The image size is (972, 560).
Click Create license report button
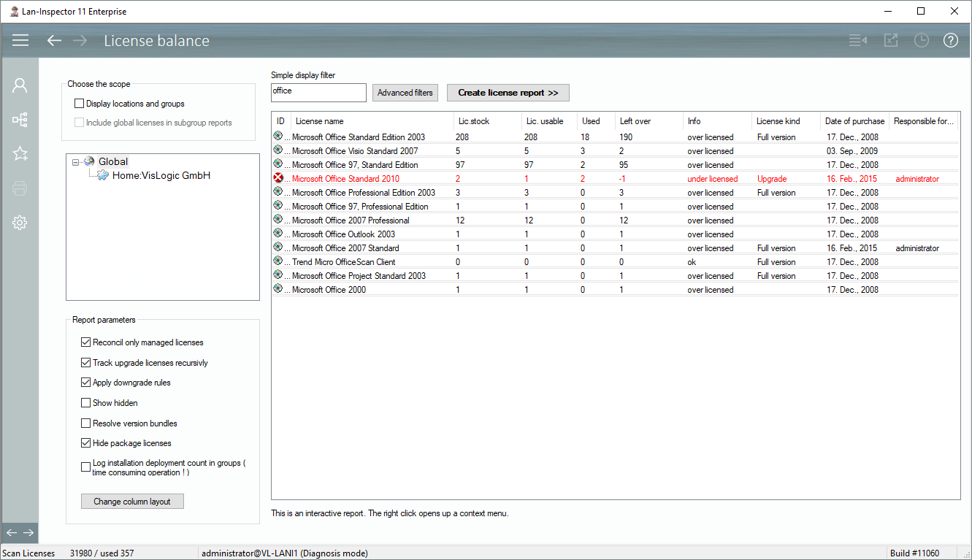click(508, 93)
